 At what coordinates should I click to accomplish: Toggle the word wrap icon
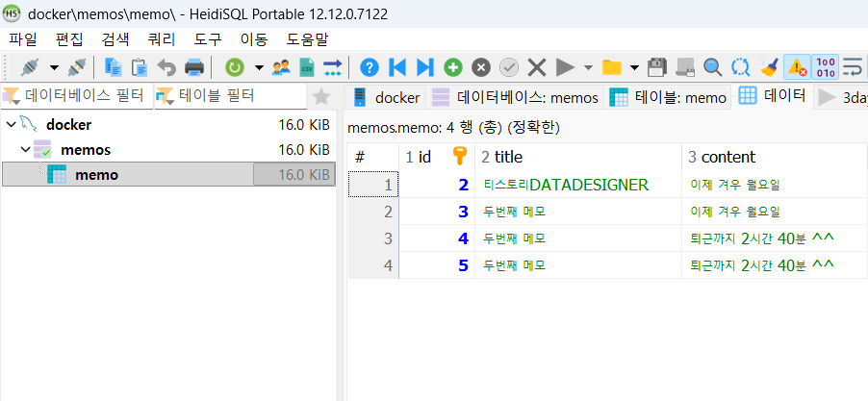tap(854, 67)
